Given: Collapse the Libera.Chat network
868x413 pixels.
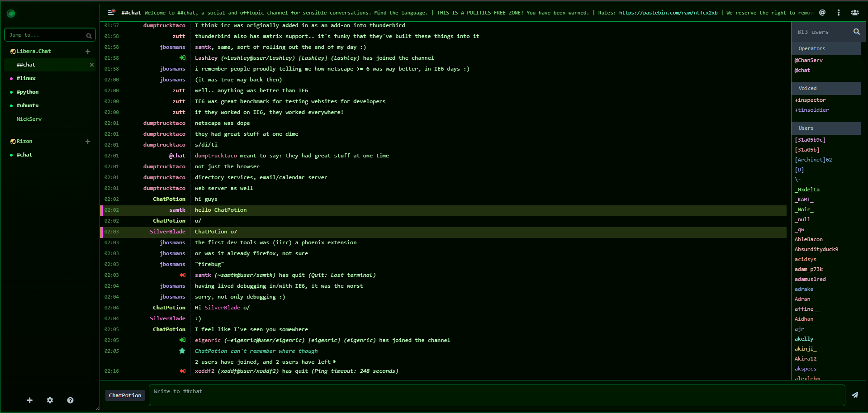Looking at the screenshot, I should pyautogui.click(x=34, y=52).
